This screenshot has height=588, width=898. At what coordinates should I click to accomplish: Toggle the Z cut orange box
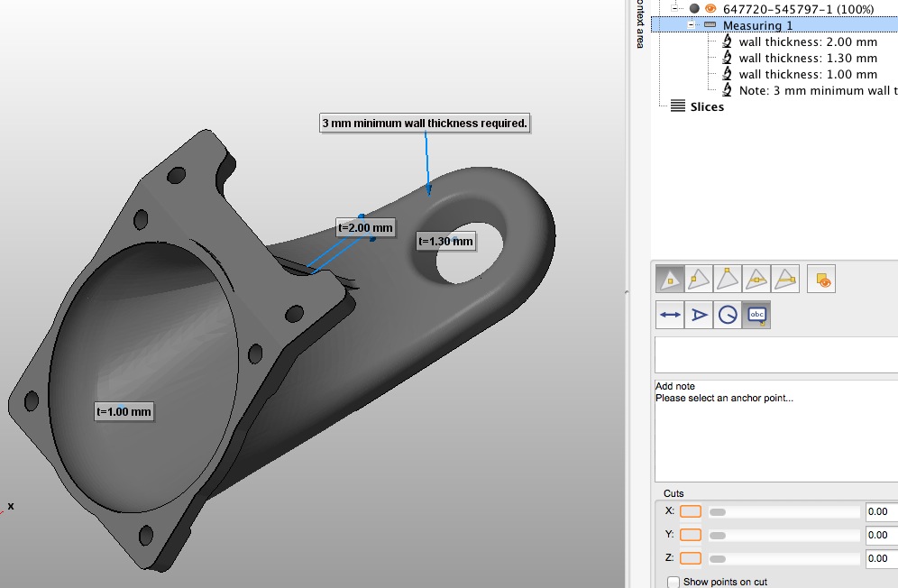coord(690,558)
